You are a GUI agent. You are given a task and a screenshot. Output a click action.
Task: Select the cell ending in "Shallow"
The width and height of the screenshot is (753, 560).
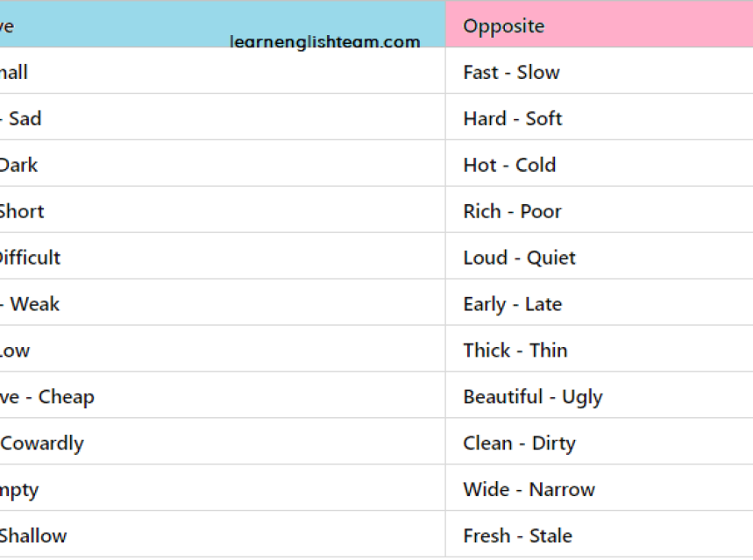tap(33, 536)
